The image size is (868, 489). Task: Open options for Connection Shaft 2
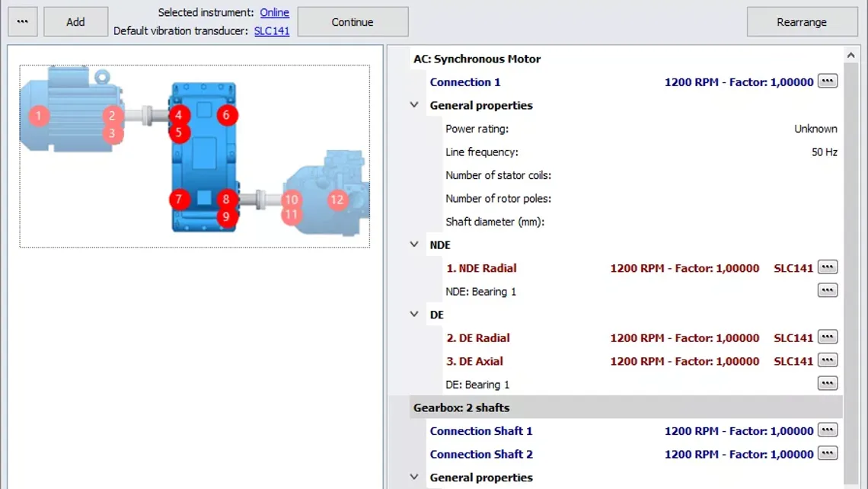827,453
